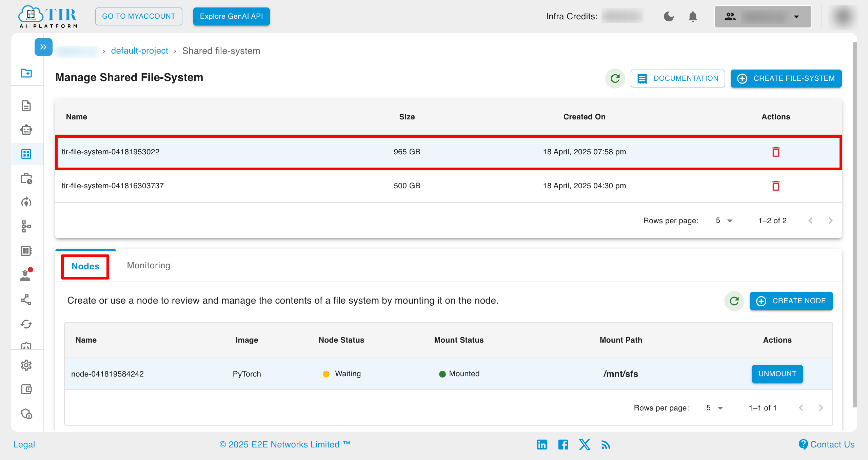Click CREATE FILE-SYSTEM button
The image size is (868, 460).
(x=786, y=78)
